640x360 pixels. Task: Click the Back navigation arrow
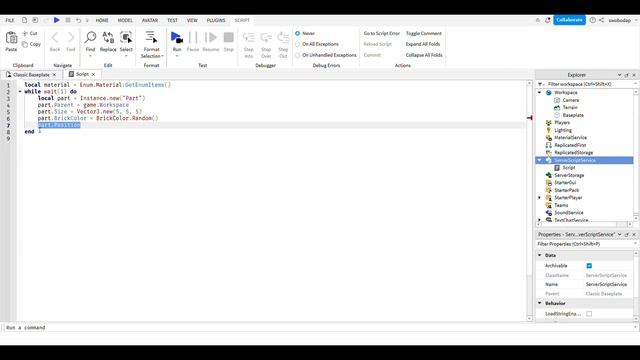click(x=55, y=38)
